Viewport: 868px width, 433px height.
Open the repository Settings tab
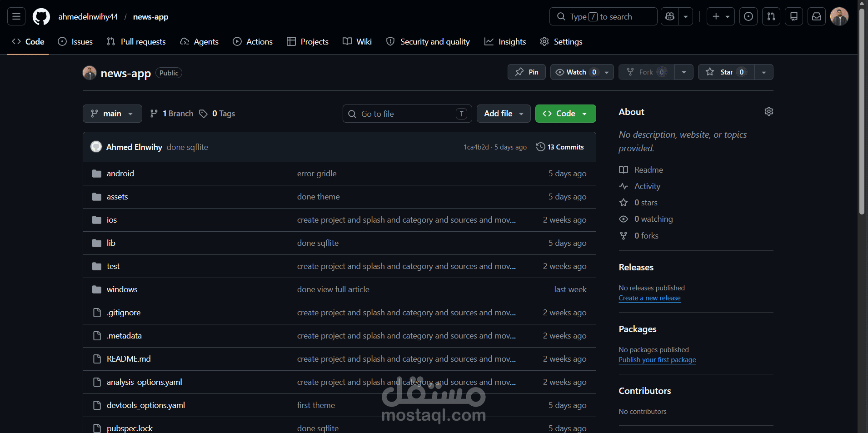point(561,42)
